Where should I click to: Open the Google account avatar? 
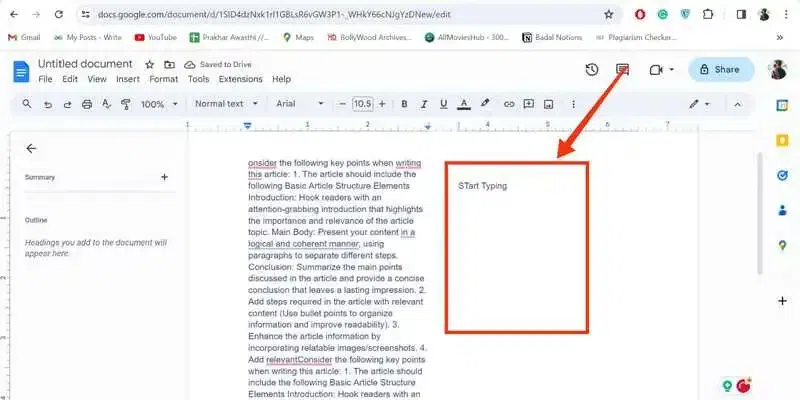[779, 69]
